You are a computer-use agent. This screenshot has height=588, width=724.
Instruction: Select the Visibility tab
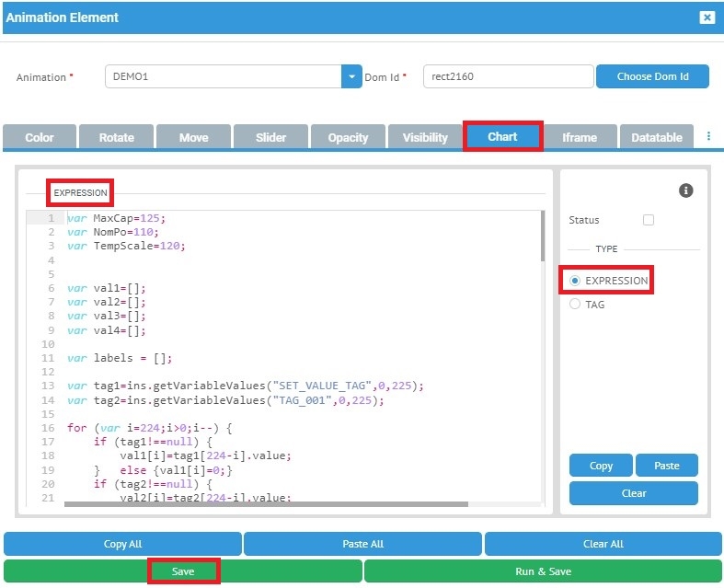pos(425,137)
